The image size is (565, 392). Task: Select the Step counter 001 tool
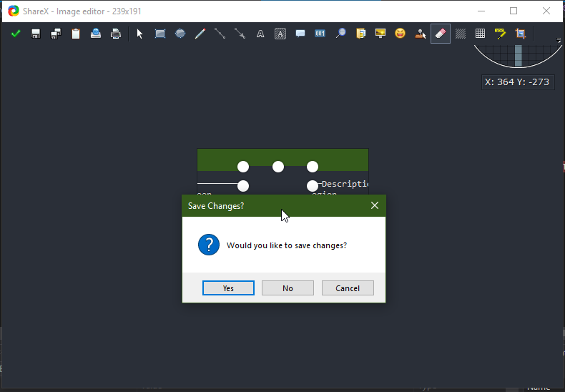pyautogui.click(x=320, y=34)
